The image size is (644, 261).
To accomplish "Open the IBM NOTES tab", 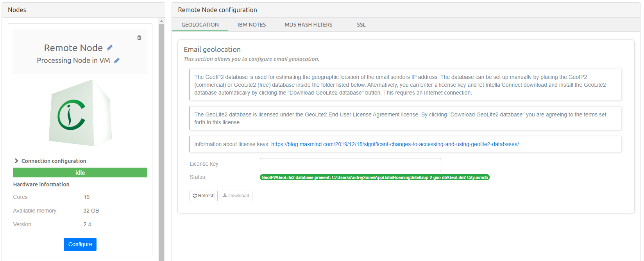I will (252, 25).
